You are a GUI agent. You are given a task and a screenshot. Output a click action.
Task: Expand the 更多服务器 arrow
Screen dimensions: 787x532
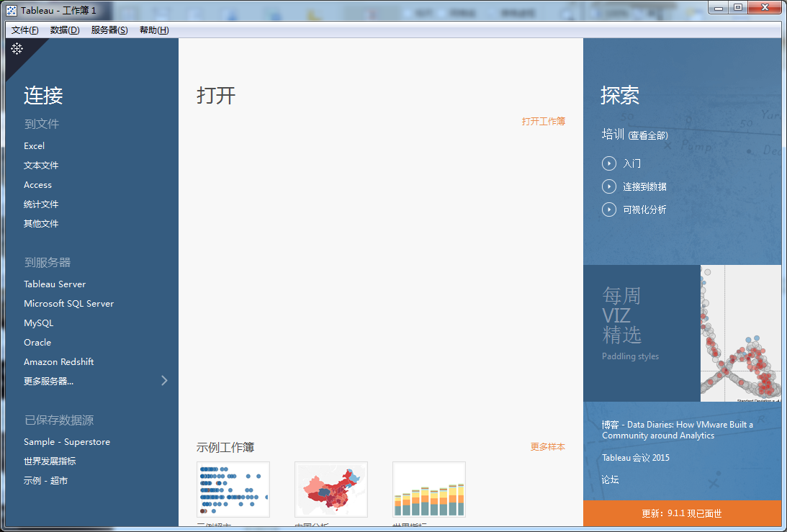[x=164, y=380]
